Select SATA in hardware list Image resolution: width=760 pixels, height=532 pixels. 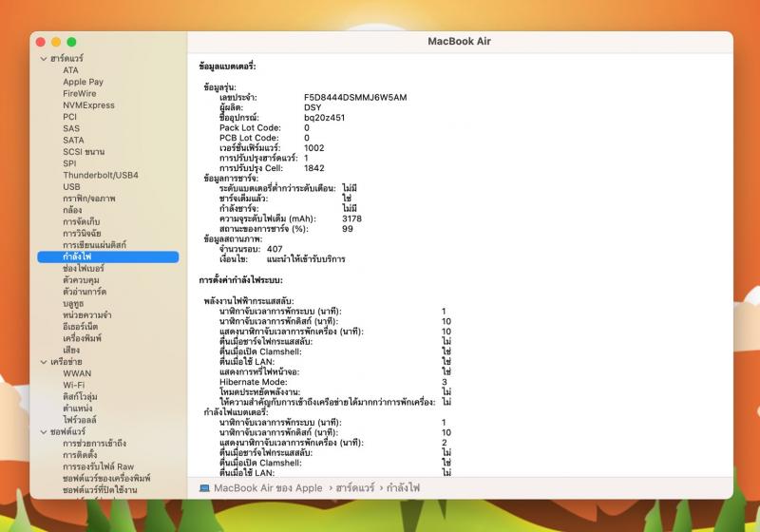point(73,140)
